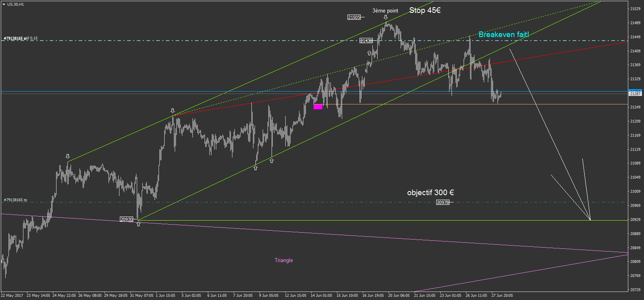Viewport: 644px width, 300px height.
Task: Select the up arrow marker below the 20930 label
Action: pos(138,224)
